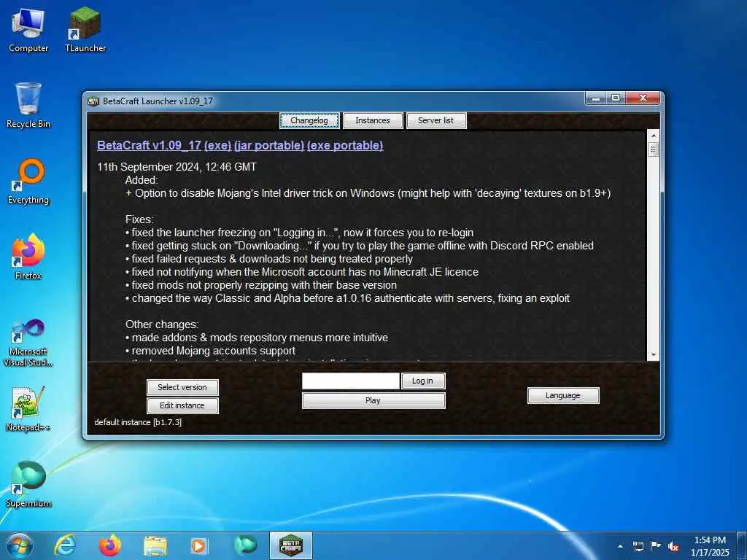Click the Log in button
The height and width of the screenshot is (560, 747).
click(423, 381)
